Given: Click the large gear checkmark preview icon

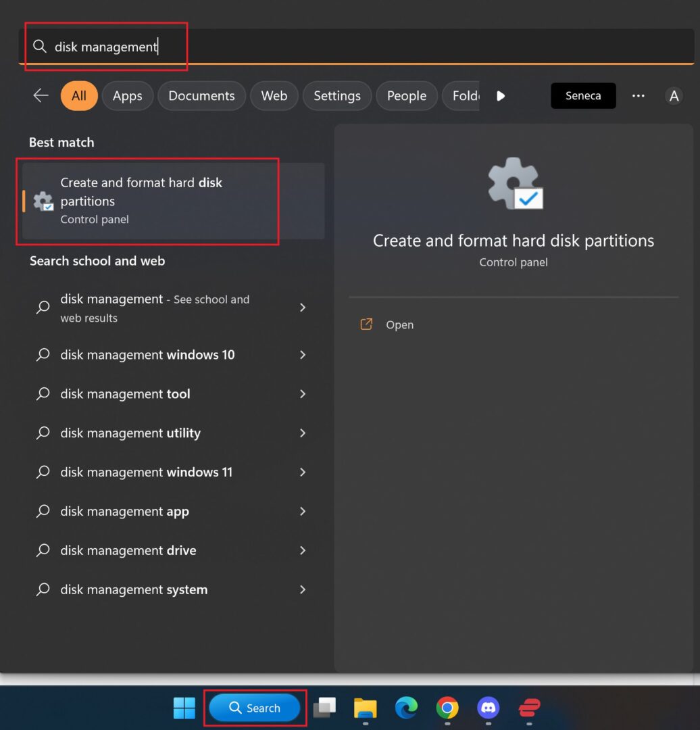Looking at the screenshot, I should pos(515,183).
